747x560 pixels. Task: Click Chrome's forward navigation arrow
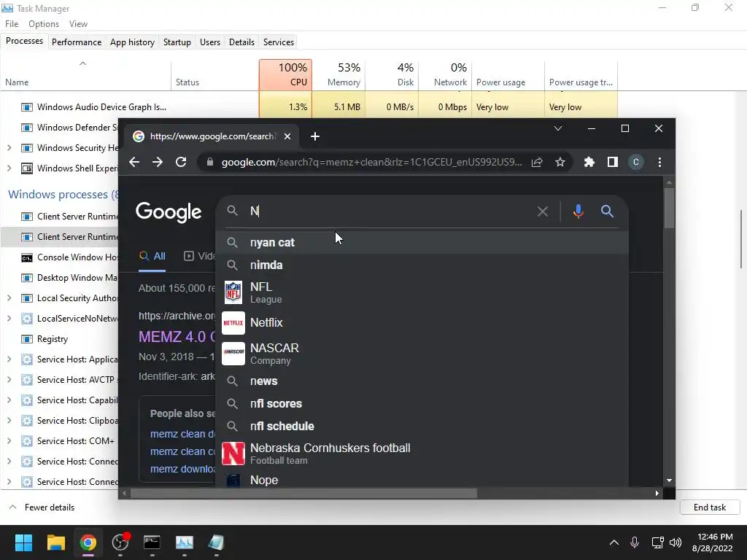[158, 163]
